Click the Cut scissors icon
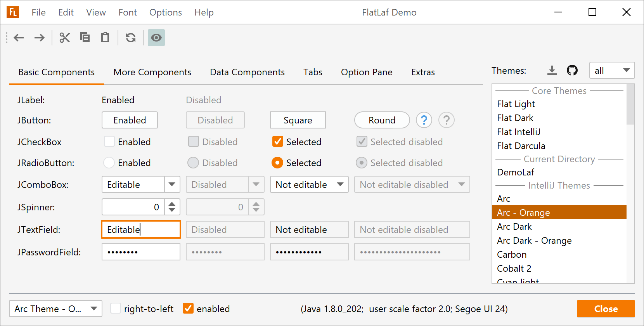 tap(64, 38)
